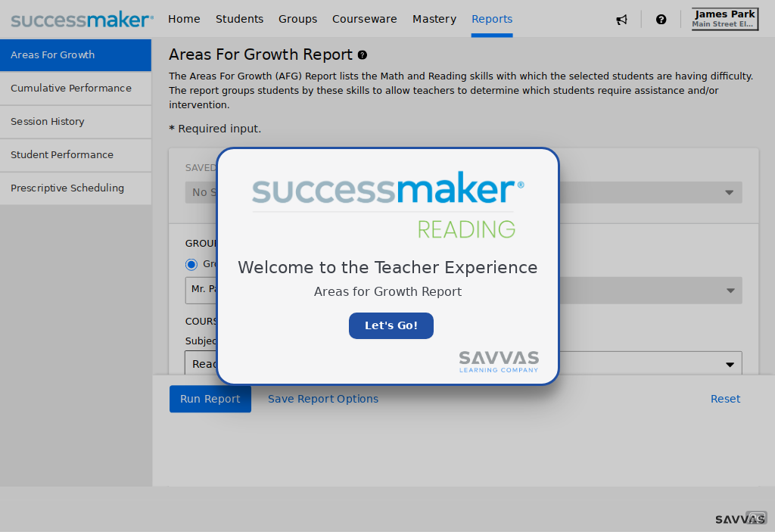Go to the Home menu
This screenshot has width=775, height=532.
184,19
